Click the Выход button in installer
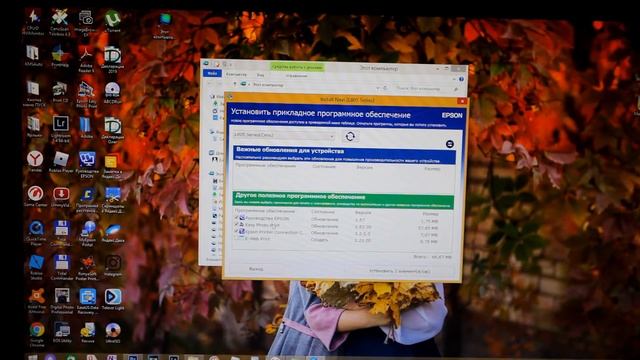Viewport: 640px width, 360px height. point(256,269)
